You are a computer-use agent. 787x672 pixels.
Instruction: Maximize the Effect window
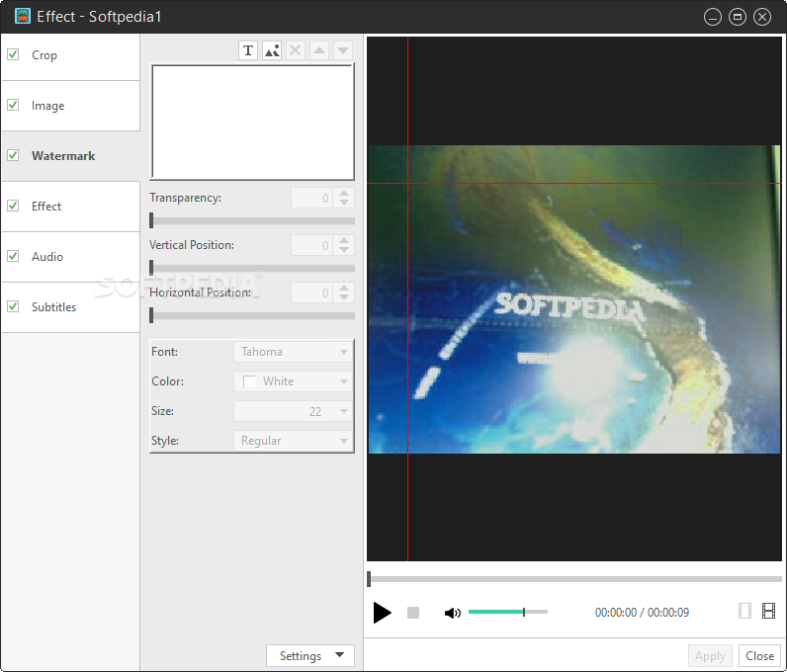click(x=738, y=17)
